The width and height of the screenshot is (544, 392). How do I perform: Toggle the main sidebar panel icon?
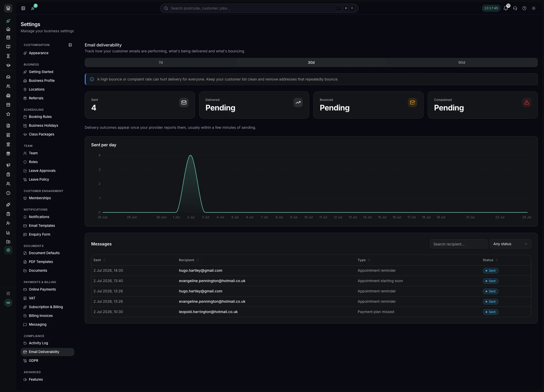pos(23,8)
